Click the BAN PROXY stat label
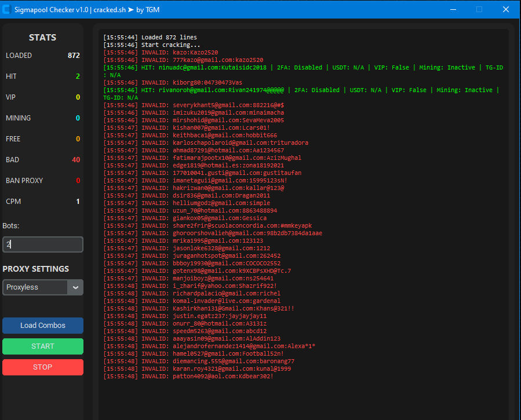The height and width of the screenshot is (420, 521). [x=24, y=181]
